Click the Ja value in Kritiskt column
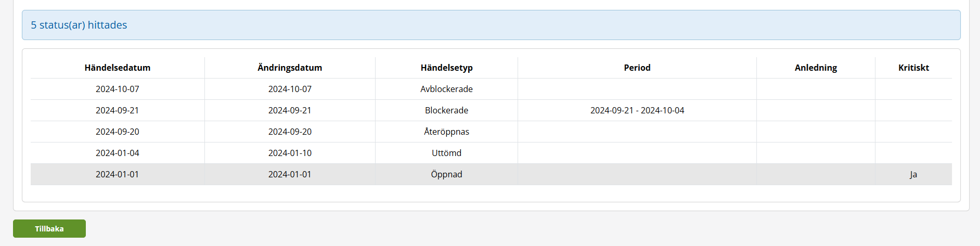 tap(913, 174)
